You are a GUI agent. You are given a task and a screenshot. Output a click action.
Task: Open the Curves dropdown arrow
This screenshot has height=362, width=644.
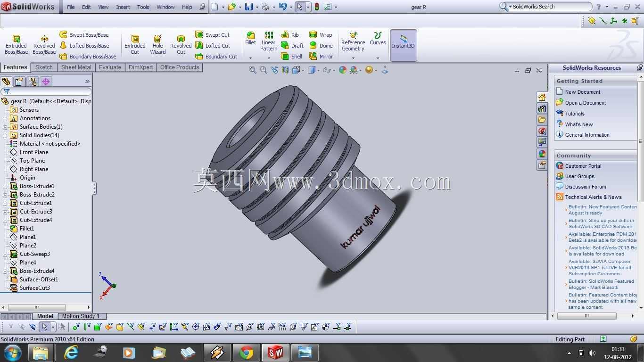coord(378,58)
